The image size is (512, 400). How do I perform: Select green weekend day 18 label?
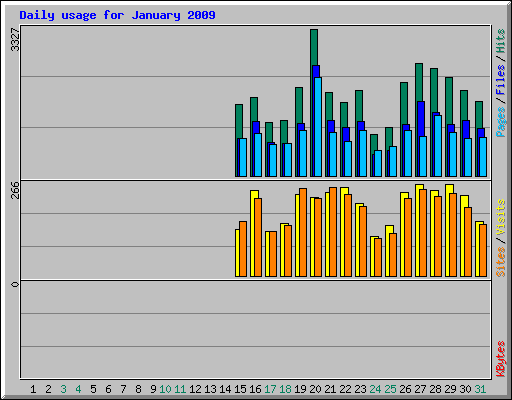285,389
